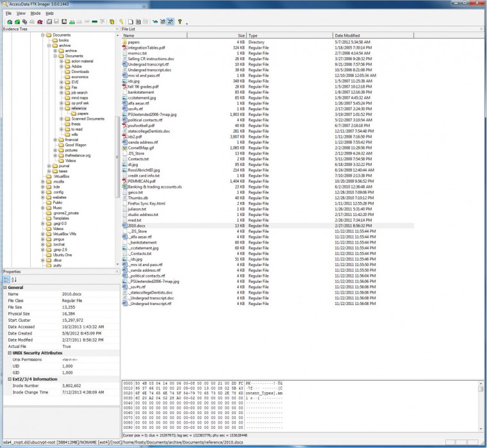This screenshot has width=487, height=448.
Task: Switch properties to the categorized view icon
Action: (x=7, y=279)
